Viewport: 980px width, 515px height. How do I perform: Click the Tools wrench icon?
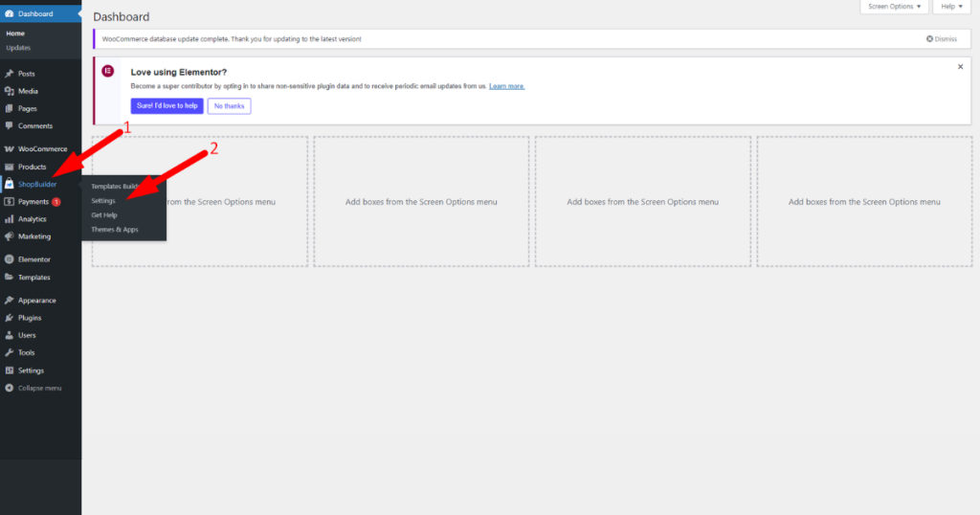click(x=10, y=352)
